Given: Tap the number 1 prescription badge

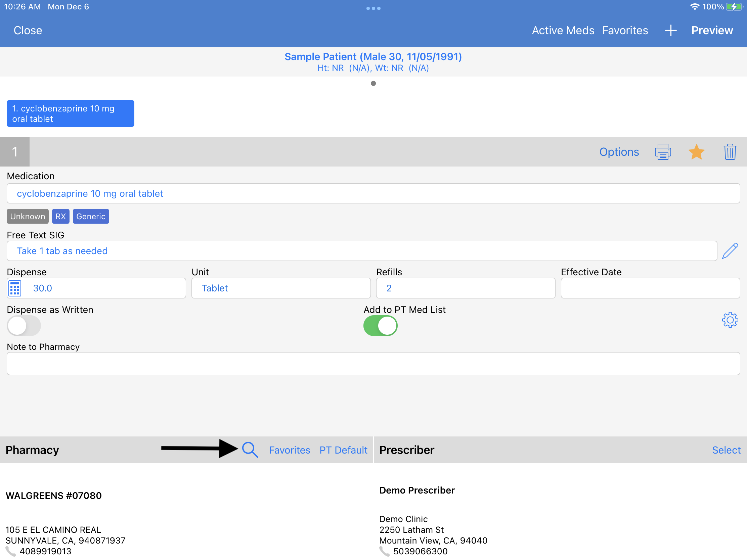Looking at the screenshot, I should pos(14,151).
